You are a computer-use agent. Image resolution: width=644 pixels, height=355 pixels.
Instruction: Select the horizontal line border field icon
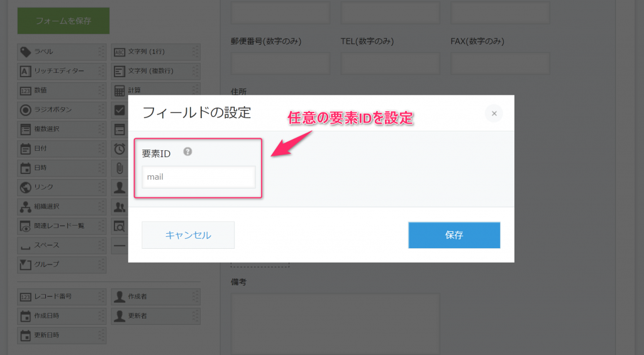(119, 245)
